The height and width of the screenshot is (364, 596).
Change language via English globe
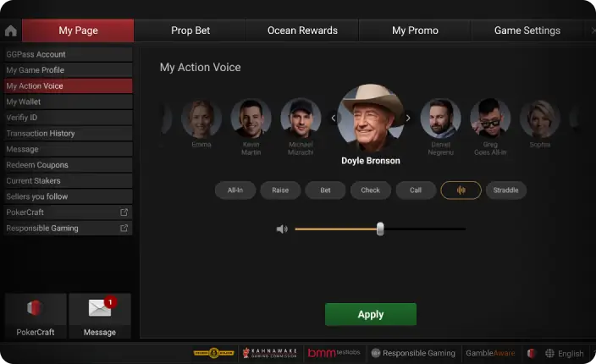point(565,353)
